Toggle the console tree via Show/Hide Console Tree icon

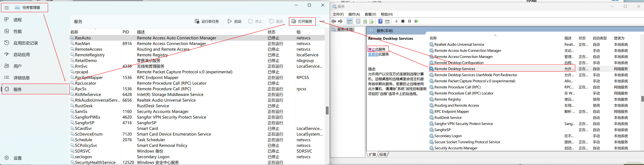coord(349,21)
